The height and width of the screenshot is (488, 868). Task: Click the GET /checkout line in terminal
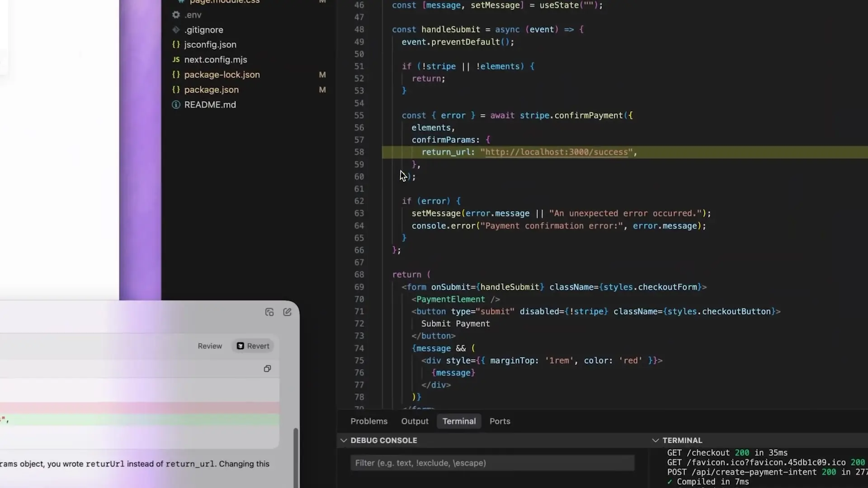pos(727,453)
